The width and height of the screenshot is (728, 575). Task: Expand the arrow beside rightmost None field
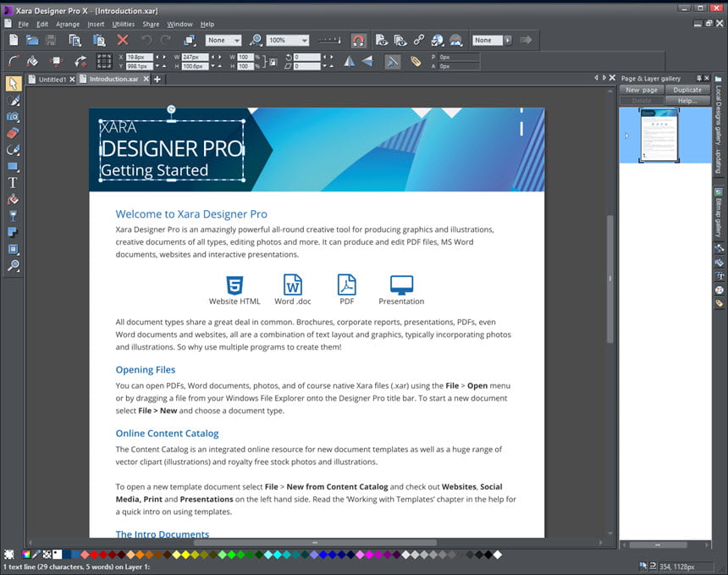pos(508,41)
